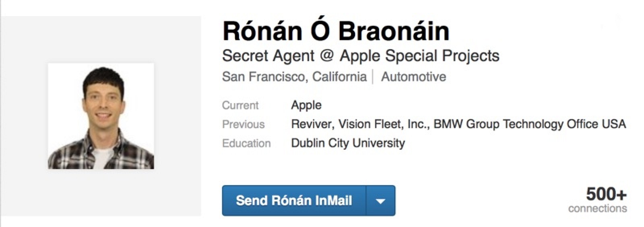Screen dimensions: 644x227
Task: Open current employer Apple
Action: (x=306, y=105)
